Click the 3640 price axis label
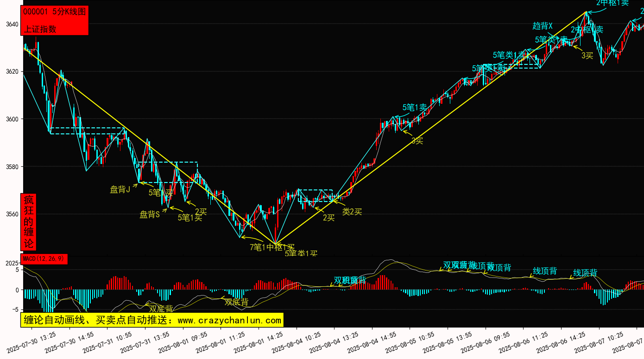The width and height of the screenshot is (644, 359). 12,24
